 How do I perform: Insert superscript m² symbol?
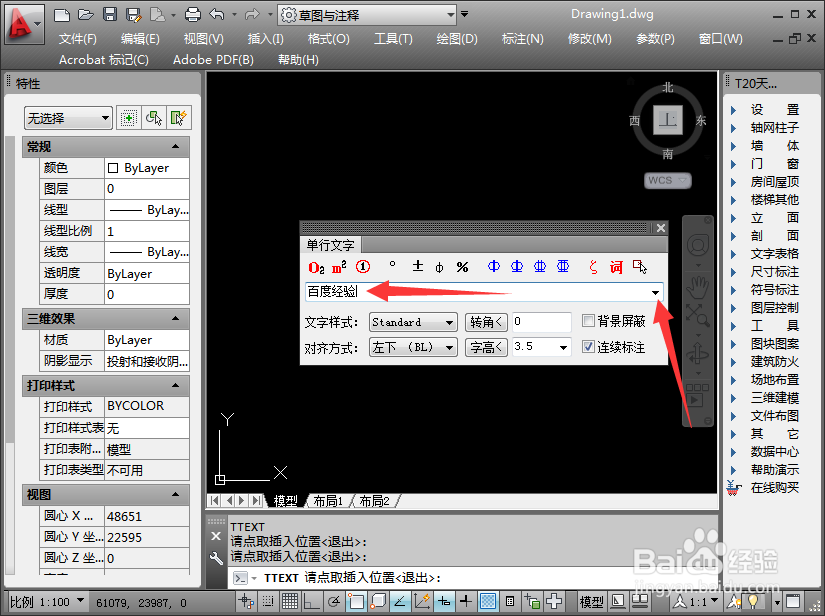pos(339,267)
